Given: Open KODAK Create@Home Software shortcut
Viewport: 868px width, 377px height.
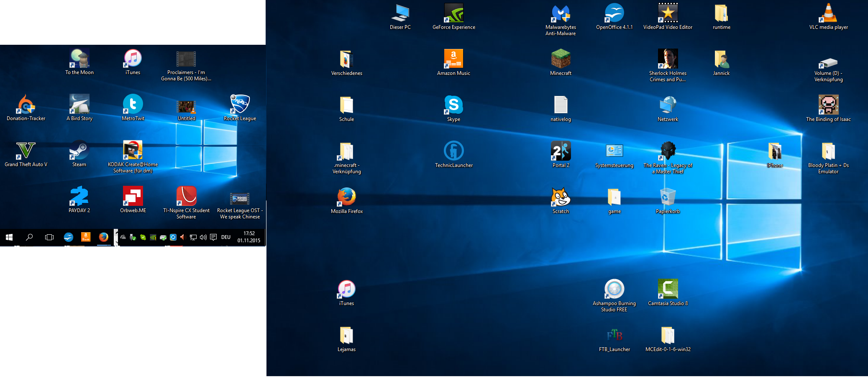Looking at the screenshot, I should coord(133,157).
